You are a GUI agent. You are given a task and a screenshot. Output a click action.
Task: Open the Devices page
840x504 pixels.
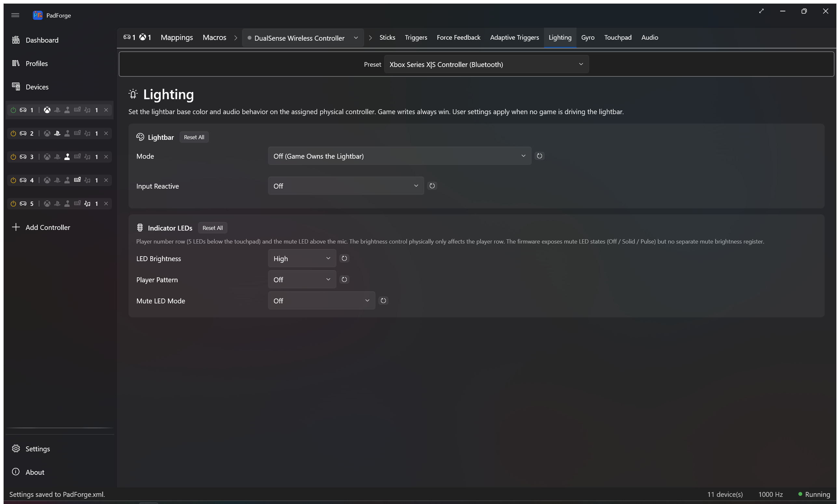point(60,87)
